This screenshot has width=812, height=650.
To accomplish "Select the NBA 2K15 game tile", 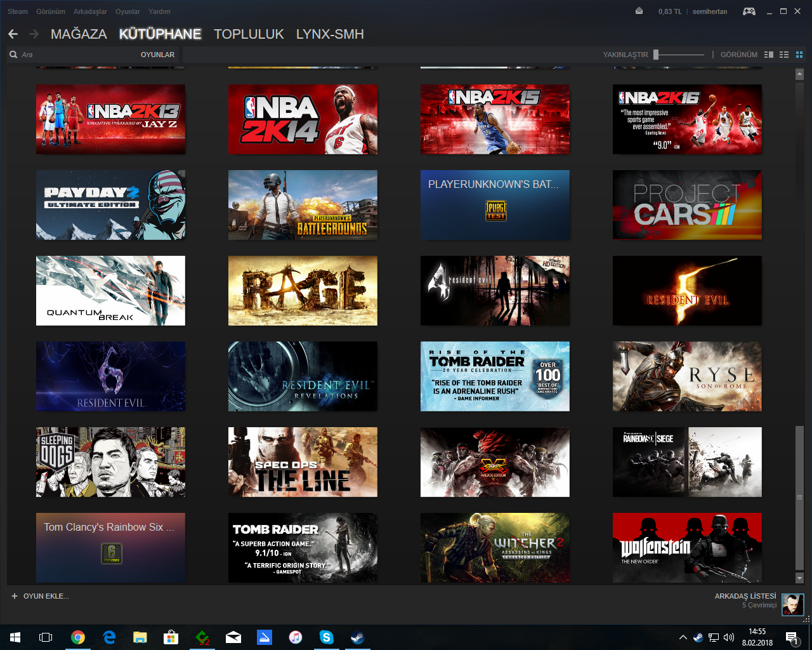I will (x=495, y=119).
